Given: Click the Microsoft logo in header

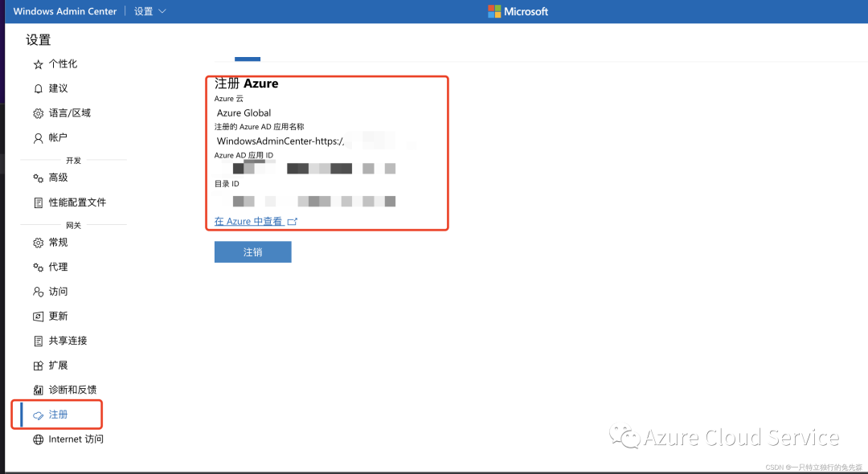Looking at the screenshot, I should pos(494,11).
